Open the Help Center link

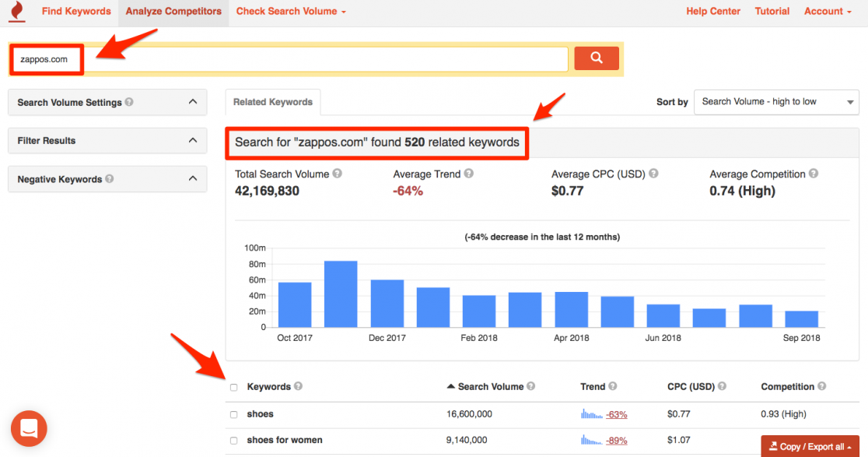click(712, 11)
